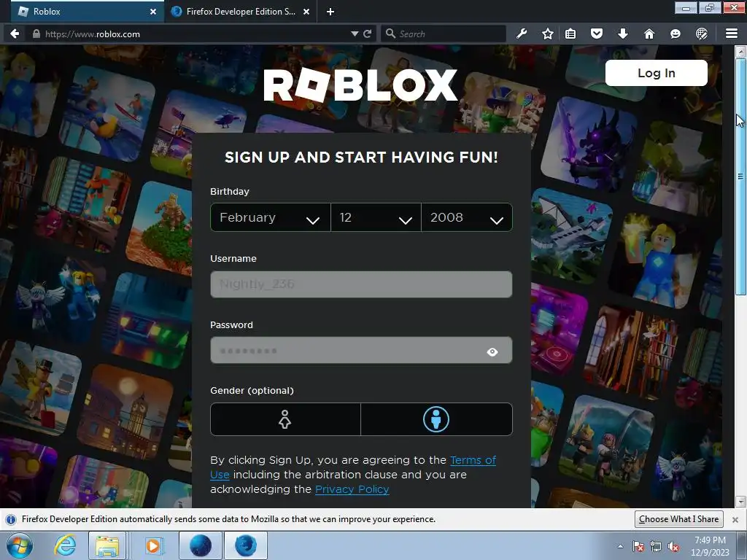Screen dimensions: 747x560
Task: Launch Internet Explorer from taskbar
Action: (64, 545)
